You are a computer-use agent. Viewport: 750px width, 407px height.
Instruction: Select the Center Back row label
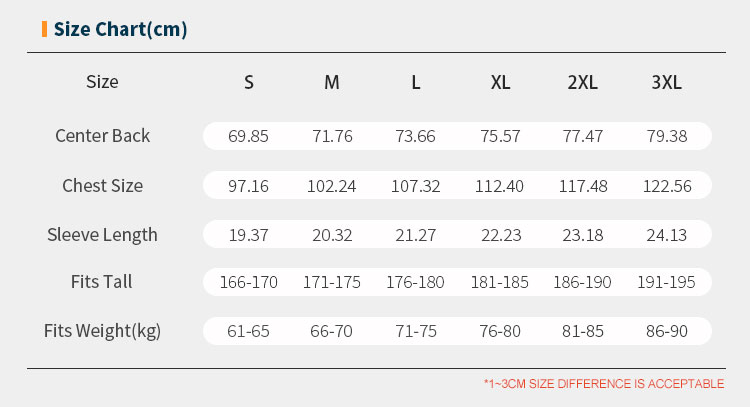102,136
